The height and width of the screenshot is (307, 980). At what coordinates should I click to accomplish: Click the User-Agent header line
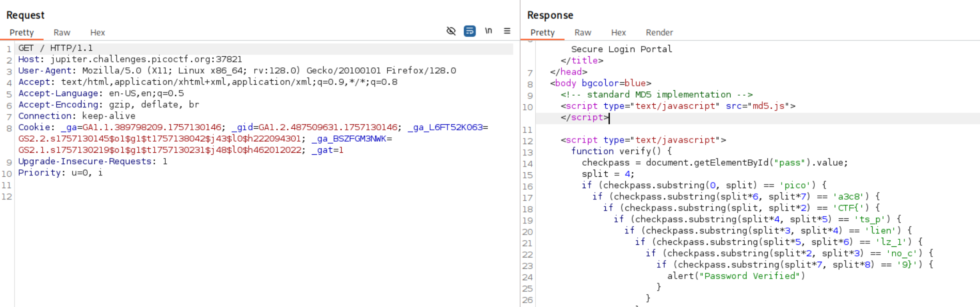click(237, 71)
